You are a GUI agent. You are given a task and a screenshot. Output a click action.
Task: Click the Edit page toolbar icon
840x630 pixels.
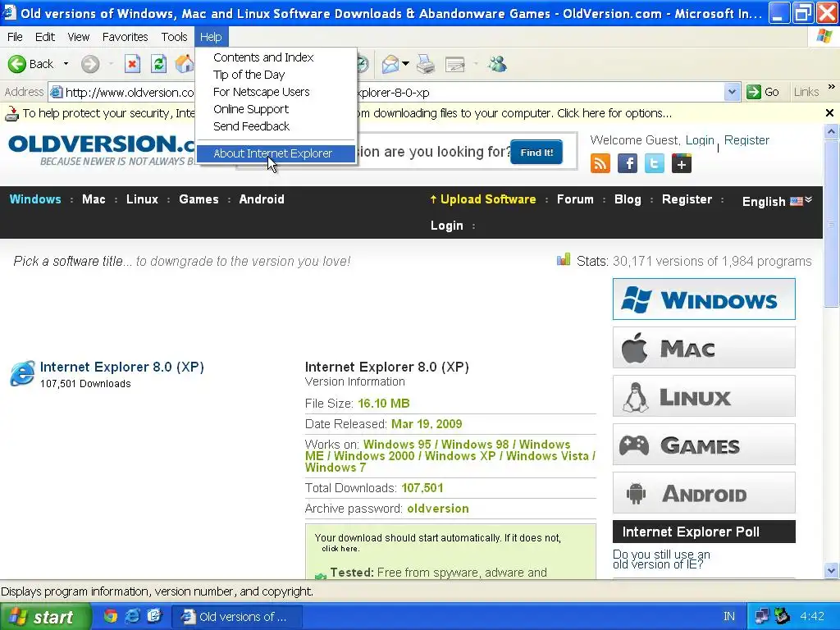pyautogui.click(x=454, y=64)
